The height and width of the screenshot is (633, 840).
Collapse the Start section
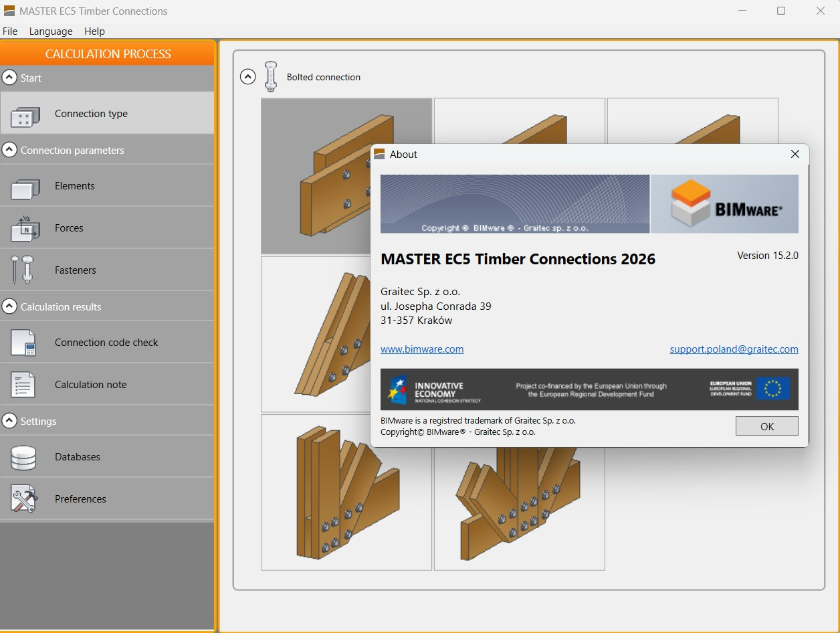[9, 78]
